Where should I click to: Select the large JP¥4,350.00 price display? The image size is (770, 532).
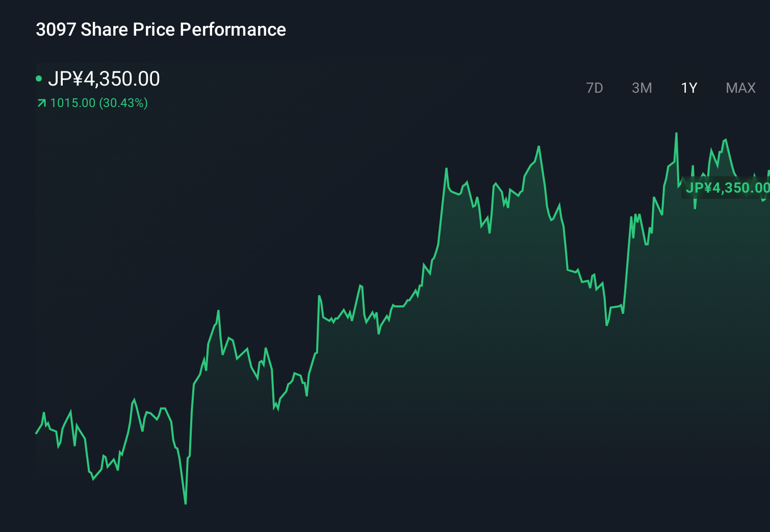click(105, 78)
